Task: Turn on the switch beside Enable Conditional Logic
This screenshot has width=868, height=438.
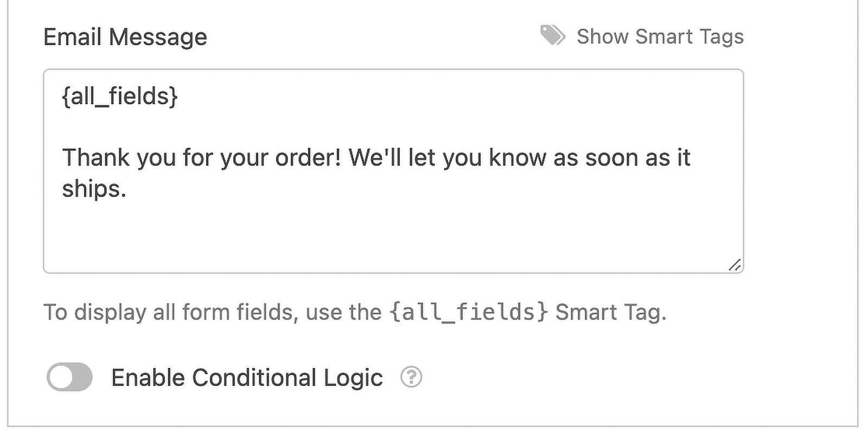Action: click(x=69, y=377)
